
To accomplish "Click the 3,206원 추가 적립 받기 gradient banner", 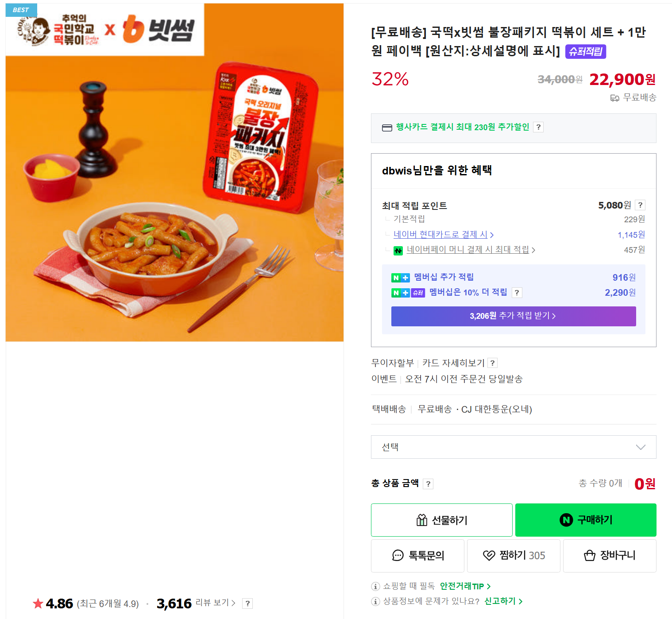I will 513,316.
